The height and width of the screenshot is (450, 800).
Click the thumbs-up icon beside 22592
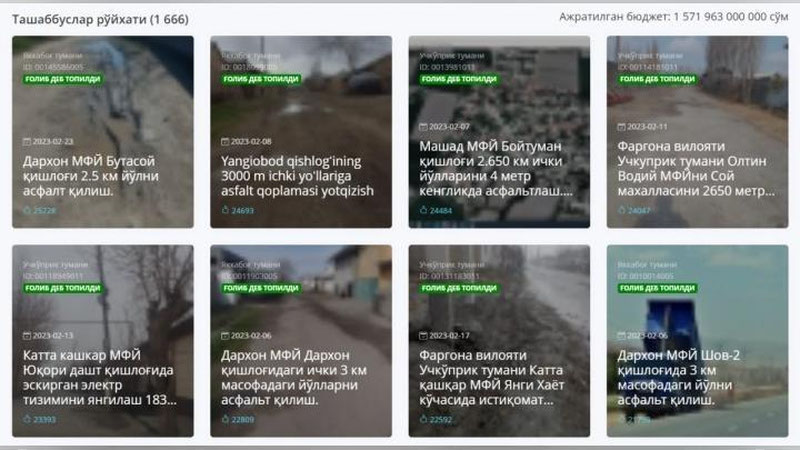click(424, 419)
